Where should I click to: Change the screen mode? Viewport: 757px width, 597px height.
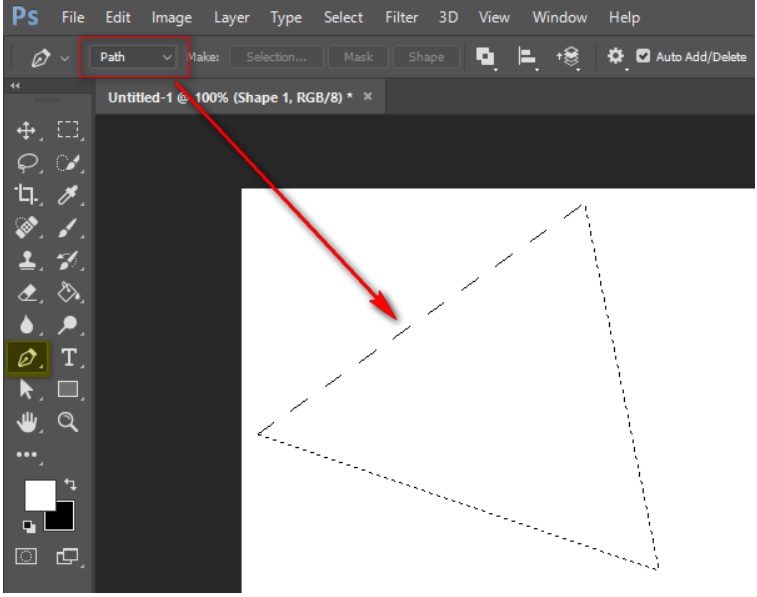[68, 556]
